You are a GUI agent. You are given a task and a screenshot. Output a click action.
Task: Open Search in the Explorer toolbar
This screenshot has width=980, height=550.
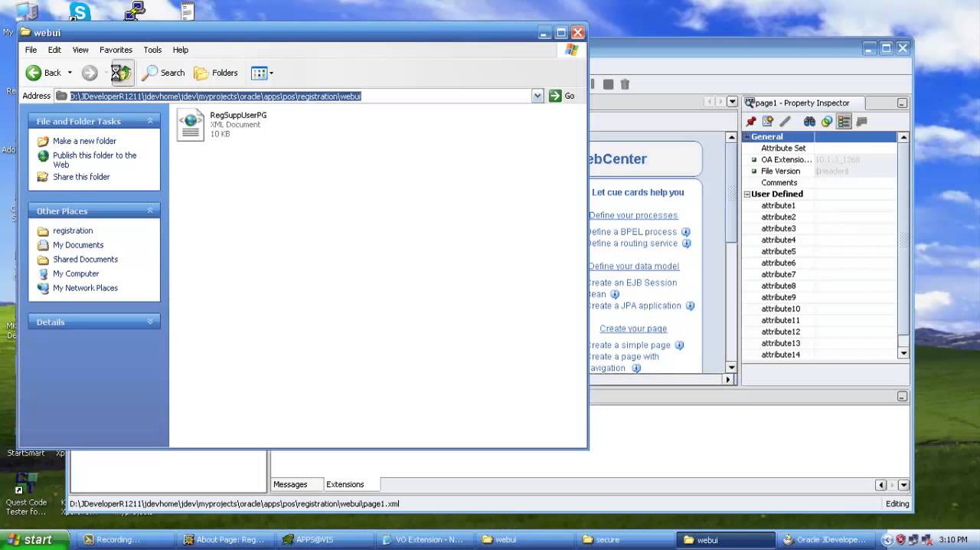164,73
